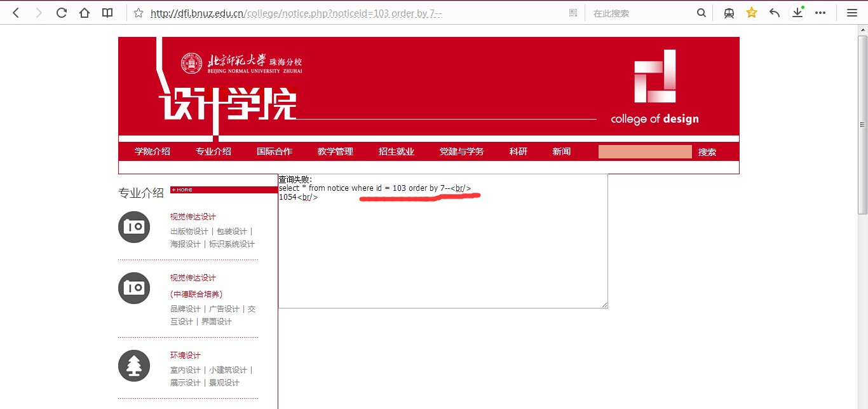Screen dimensions: 868x409
Task: Click the SQL query line in textarea
Action: (375, 188)
